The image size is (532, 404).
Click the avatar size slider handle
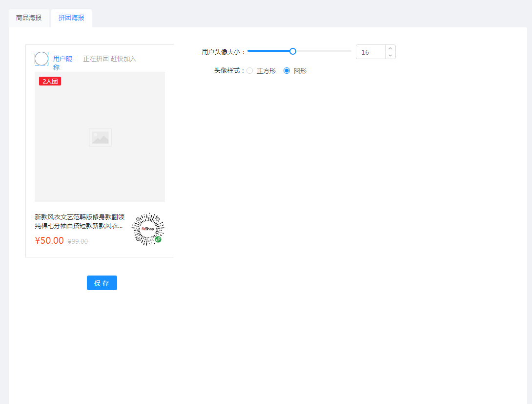point(292,51)
